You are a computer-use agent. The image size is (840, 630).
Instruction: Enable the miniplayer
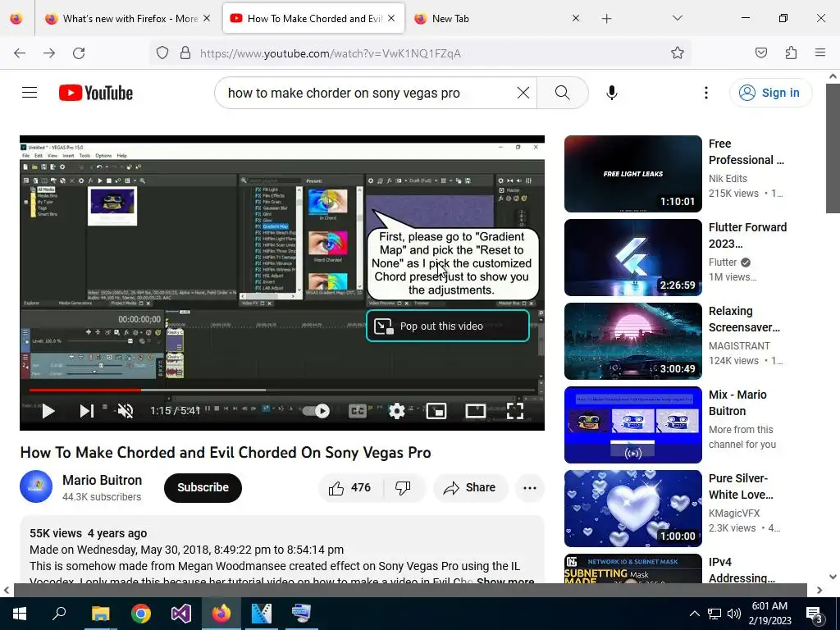pos(436,411)
